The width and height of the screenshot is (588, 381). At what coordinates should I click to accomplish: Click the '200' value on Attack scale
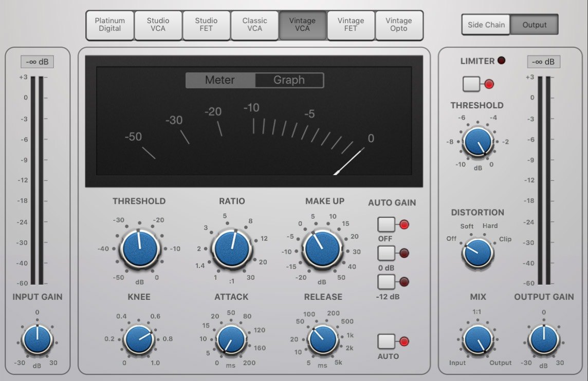pos(249,363)
